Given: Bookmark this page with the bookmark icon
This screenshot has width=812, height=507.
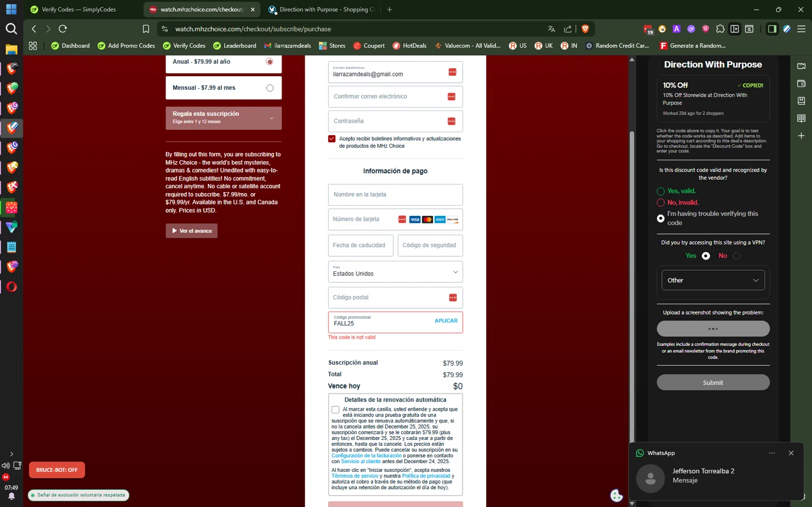Looking at the screenshot, I should click(146, 29).
